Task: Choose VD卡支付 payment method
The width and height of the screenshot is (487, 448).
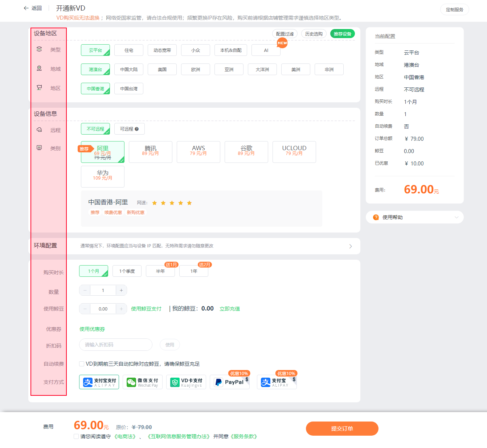Action: pos(186,382)
